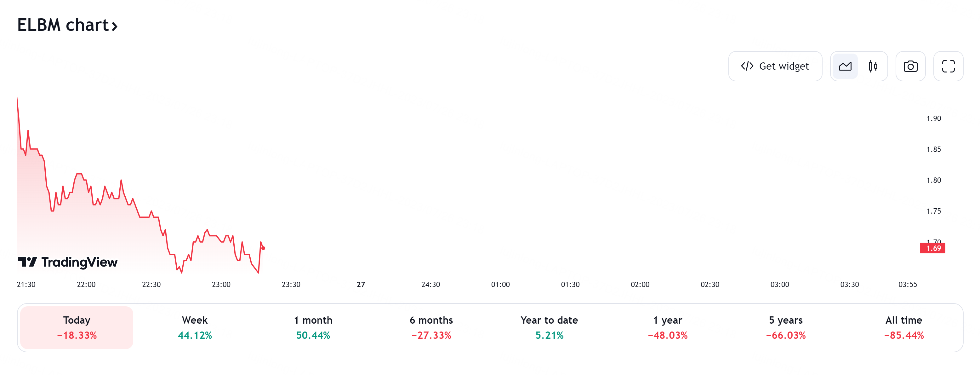Click the 27 date marker on axis
This screenshot has width=980, height=375.
click(361, 284)
